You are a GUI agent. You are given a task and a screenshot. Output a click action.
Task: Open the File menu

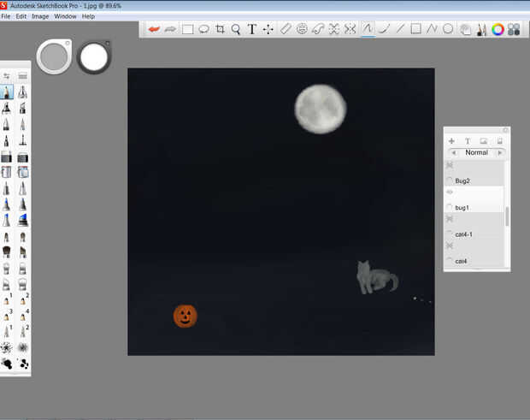coord(6,16)
